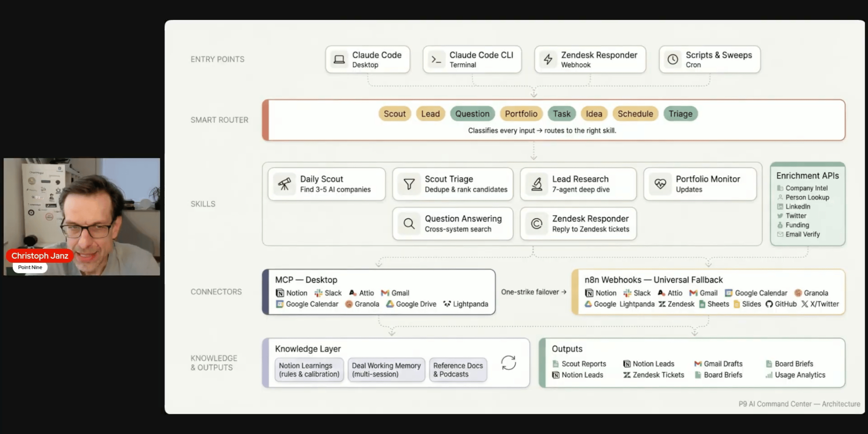The width and height of the screenshot is (868, 434).
Task: Choose the Schedule pill in Smart Router
Action: (635, 114)
